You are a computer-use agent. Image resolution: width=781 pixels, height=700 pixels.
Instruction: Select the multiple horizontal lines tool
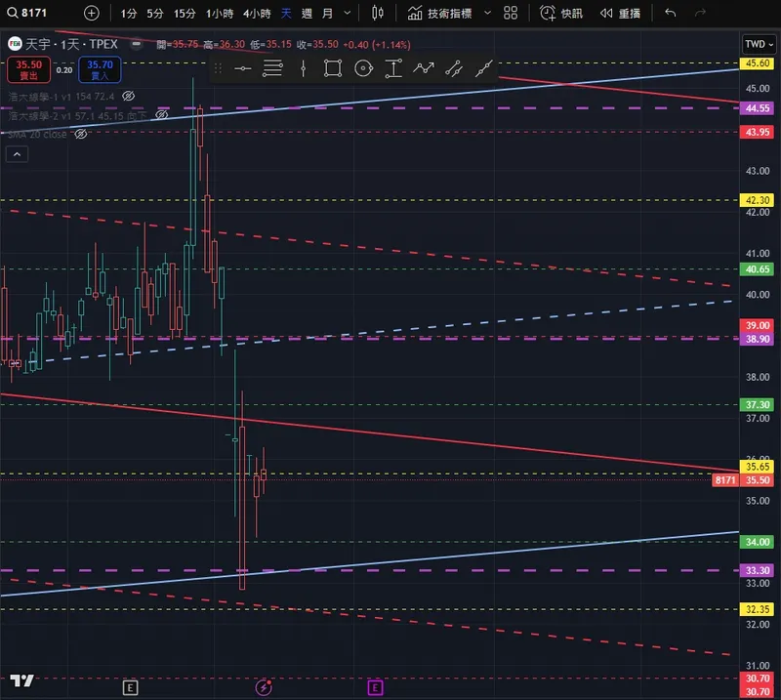[x=272, y=68]
